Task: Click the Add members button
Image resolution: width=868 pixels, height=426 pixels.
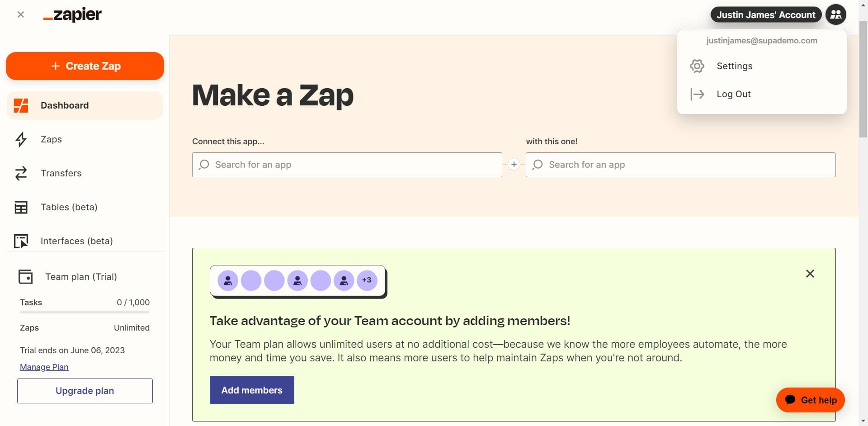Action: pos(251,390)
